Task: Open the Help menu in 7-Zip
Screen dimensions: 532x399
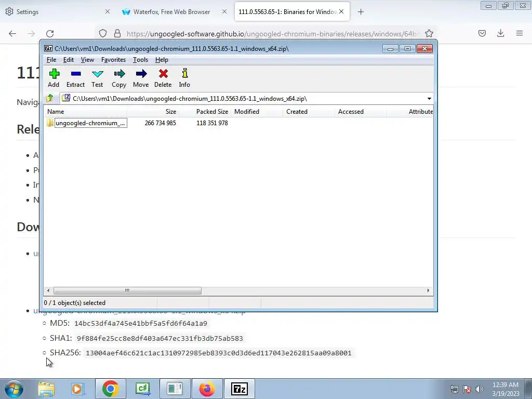Action: pos(162,60)
